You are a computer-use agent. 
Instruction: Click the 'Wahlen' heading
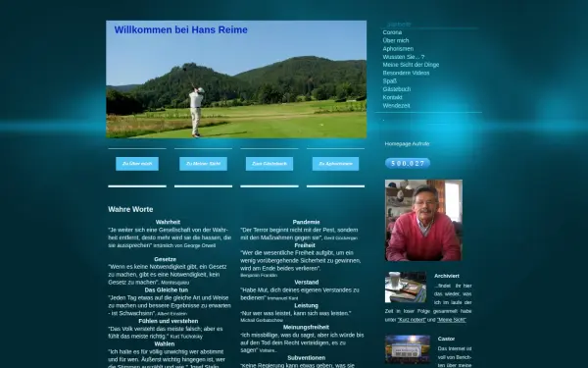[x=165, y=344]
